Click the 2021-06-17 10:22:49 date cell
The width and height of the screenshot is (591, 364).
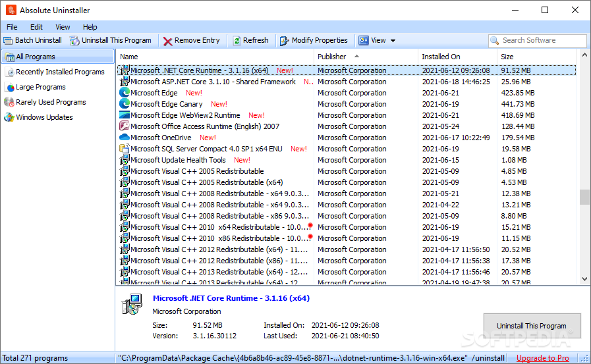pyautogui.click(x=456, y=138)
